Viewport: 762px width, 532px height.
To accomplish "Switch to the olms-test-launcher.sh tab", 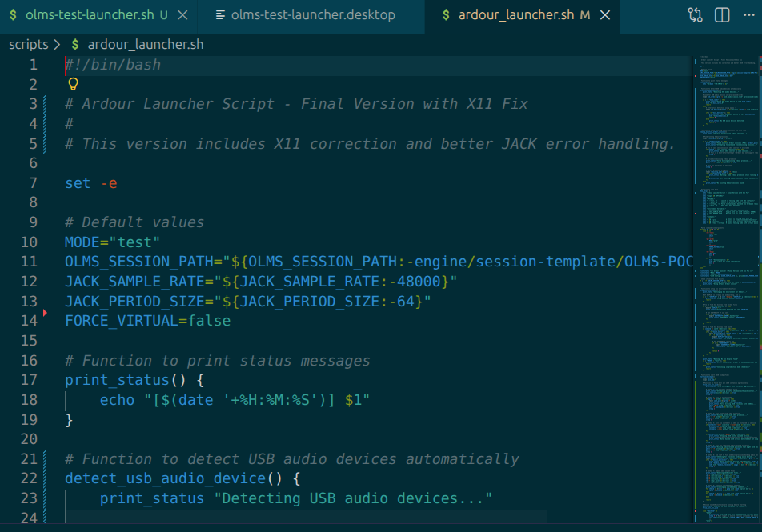I will 88,14.
